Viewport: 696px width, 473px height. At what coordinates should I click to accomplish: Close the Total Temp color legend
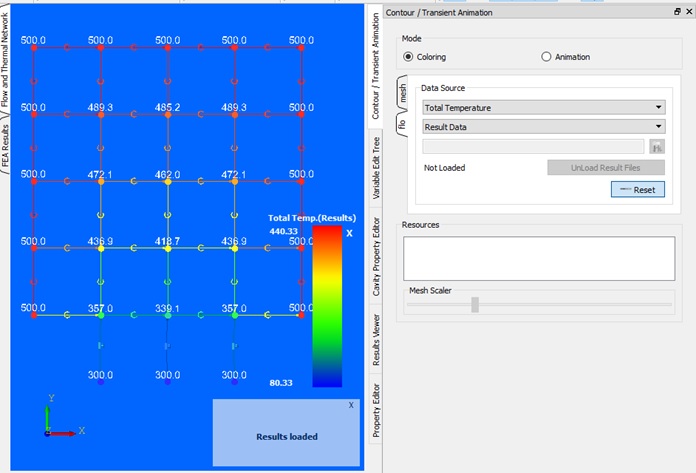349,232
